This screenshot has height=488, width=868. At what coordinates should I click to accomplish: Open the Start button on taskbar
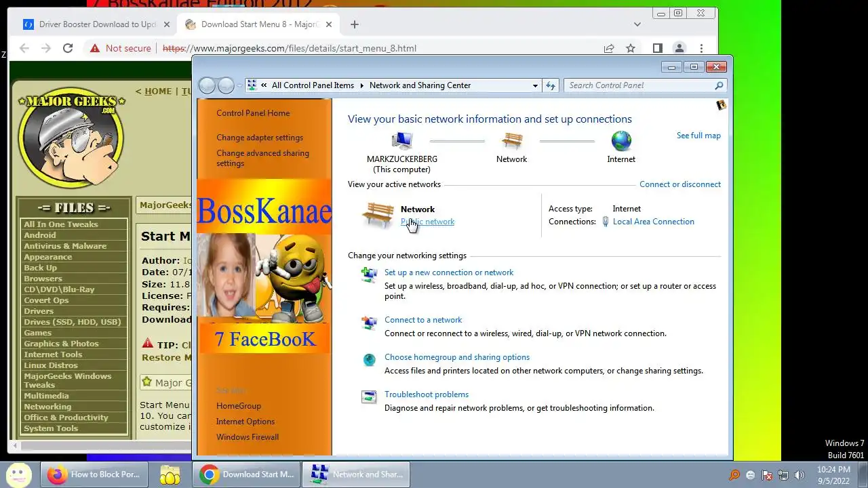[x=18, y=474]
